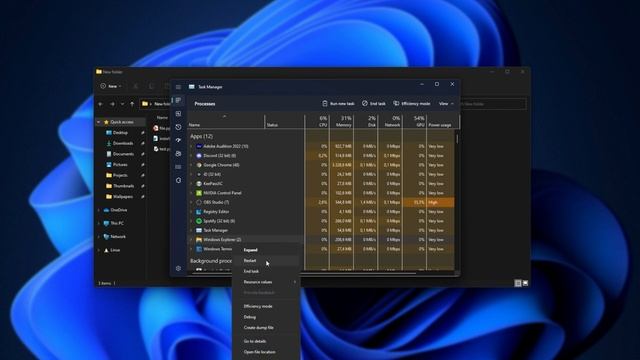This screenshot has width=640, height=360.
Task: Click File Explorer search box
Action: click(x=493, y=104)
